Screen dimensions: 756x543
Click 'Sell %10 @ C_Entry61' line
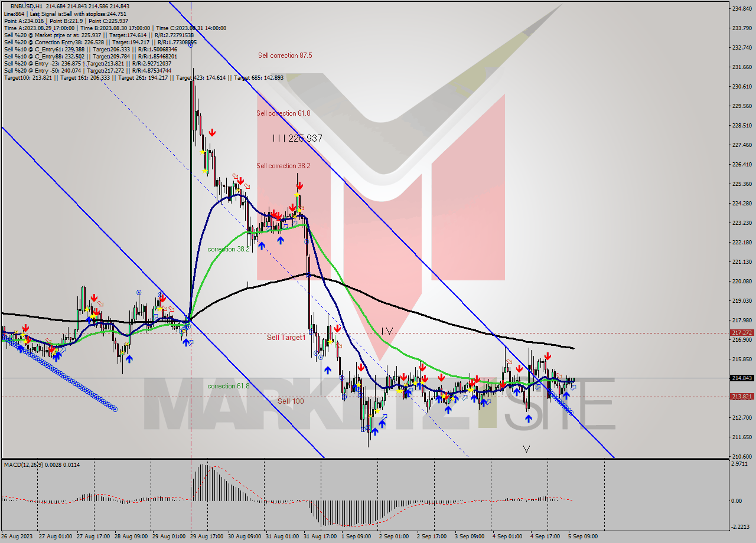coord(90,48)
